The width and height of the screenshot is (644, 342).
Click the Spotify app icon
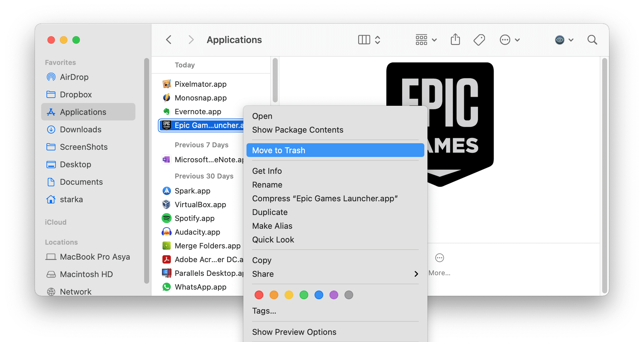point(167,219)
